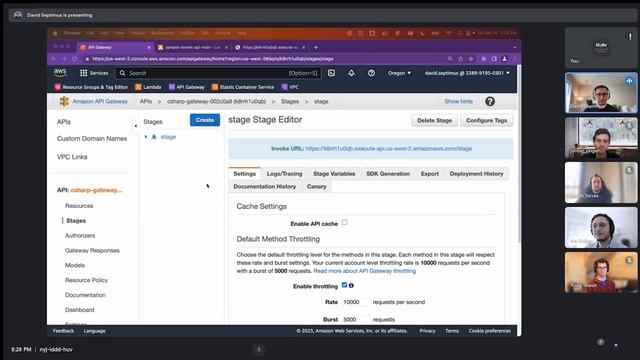The height and width of the screenshot is (360, 640).
Task: Click the Amazon API Gateway logo icon
Action: pos(64,101)
